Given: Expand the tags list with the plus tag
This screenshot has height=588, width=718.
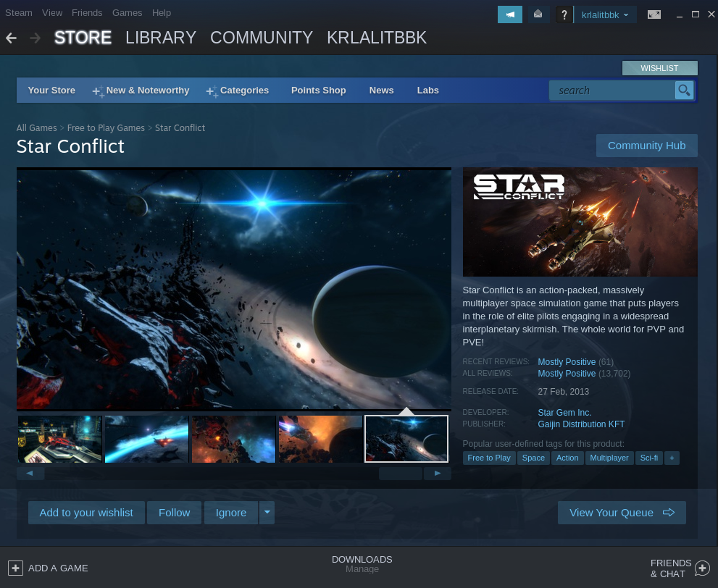Looking at the screenshot, I should pyautogui.click(x=671, y=458).
